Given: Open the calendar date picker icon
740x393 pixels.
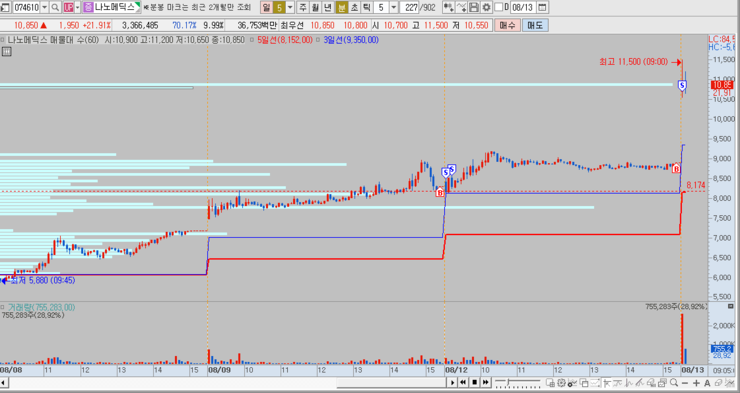Looking at the screenshot, I should pos(543,7).
